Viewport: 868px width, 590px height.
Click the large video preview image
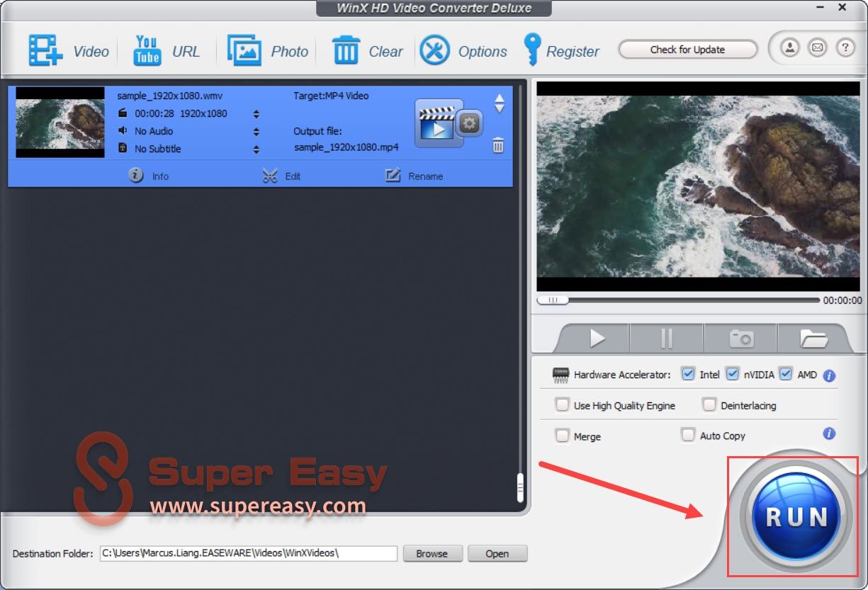tap(698, 186)
